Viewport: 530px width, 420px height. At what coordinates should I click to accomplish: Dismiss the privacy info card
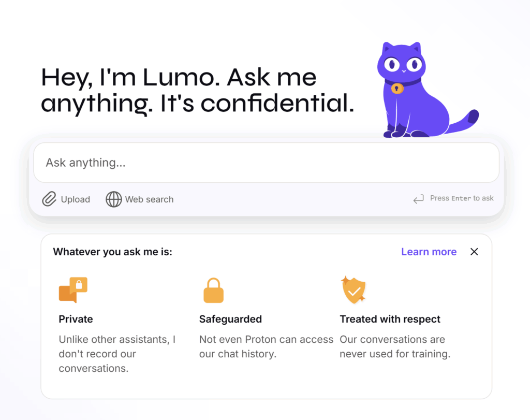pyautogui.click(x=474, y=252)
